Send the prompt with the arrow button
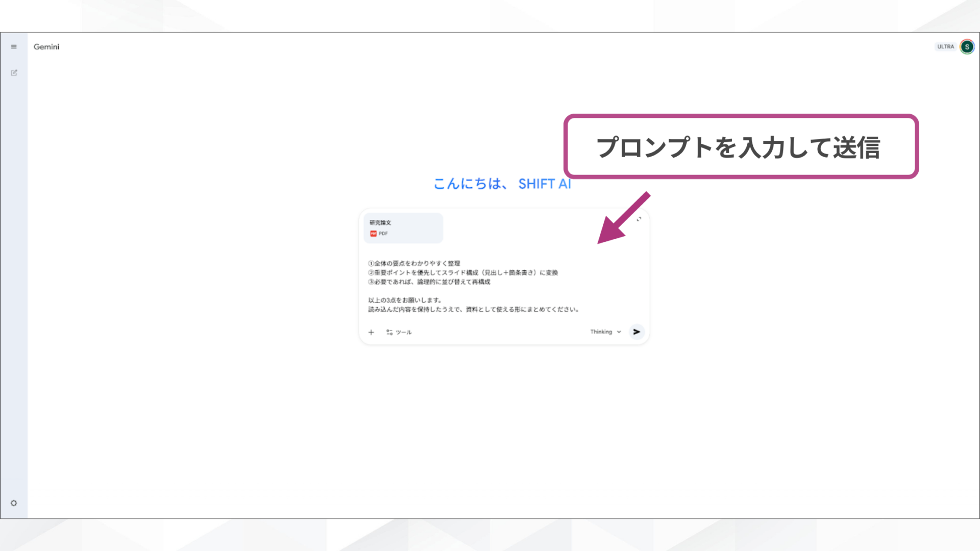This screenshot has height=551, width=980. pos(636,332)
